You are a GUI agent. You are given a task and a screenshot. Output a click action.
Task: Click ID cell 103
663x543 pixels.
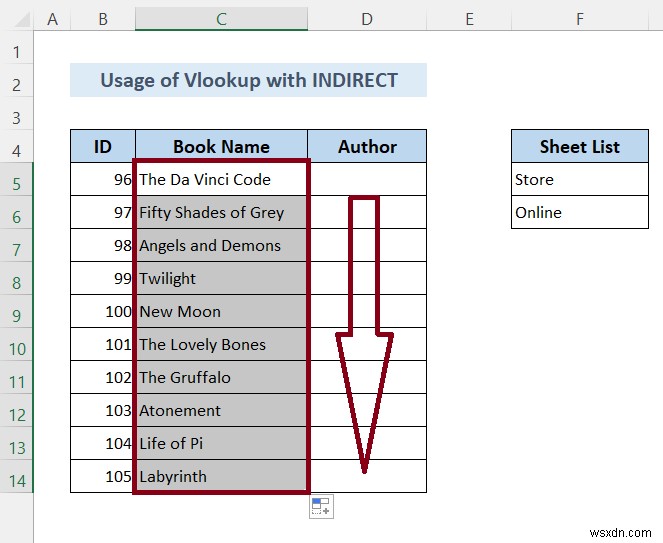pos(103,410)
